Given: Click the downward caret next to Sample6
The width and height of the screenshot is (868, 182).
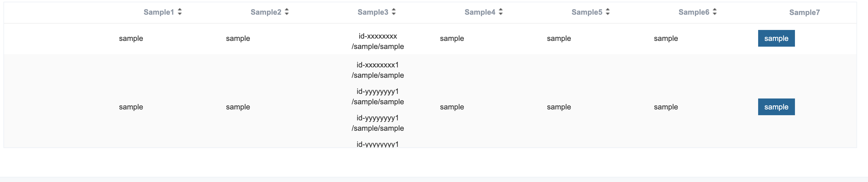Looking at the screenshot, I should click(714, 14).
